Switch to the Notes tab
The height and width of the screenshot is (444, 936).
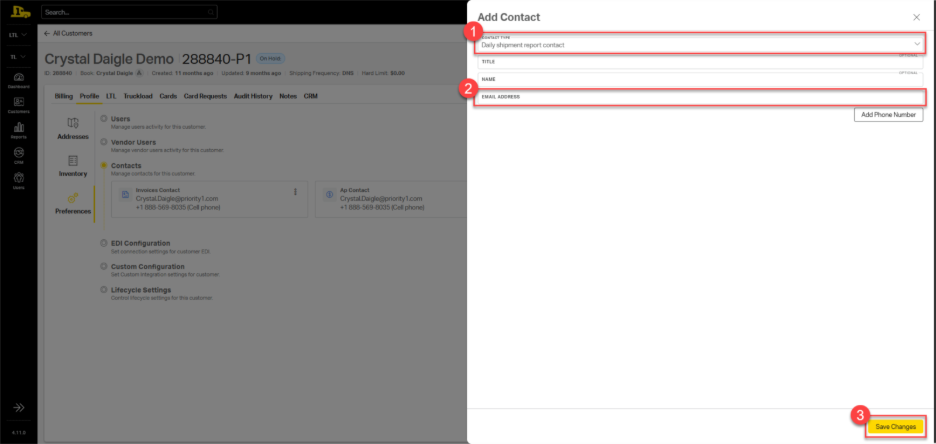click(288, 96)
